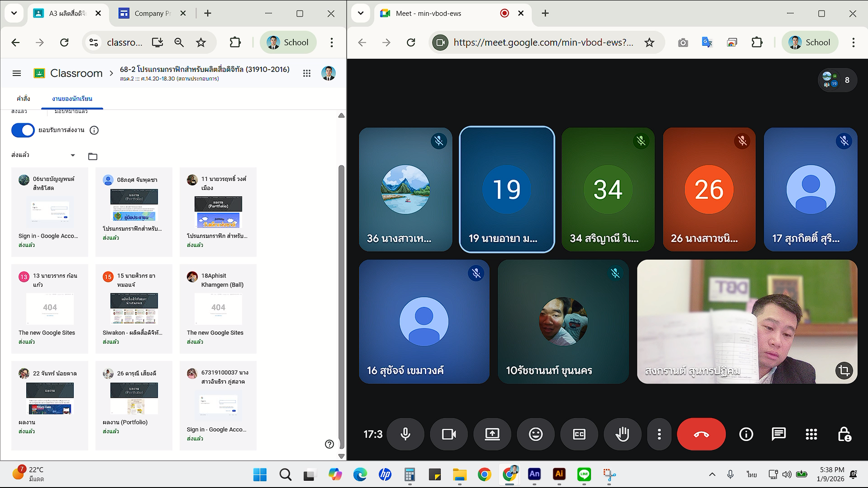Bookmark the Classroom page with star icon

coord(201,42)
